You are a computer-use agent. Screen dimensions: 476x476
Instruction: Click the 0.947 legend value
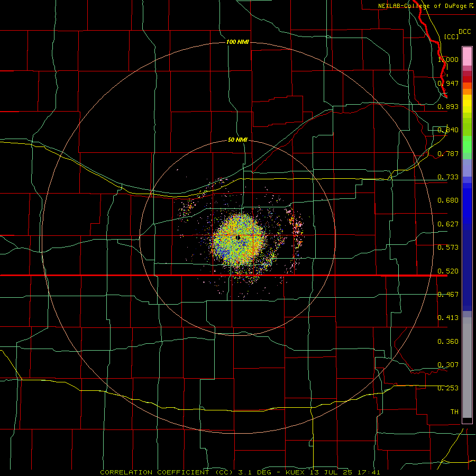448,83
